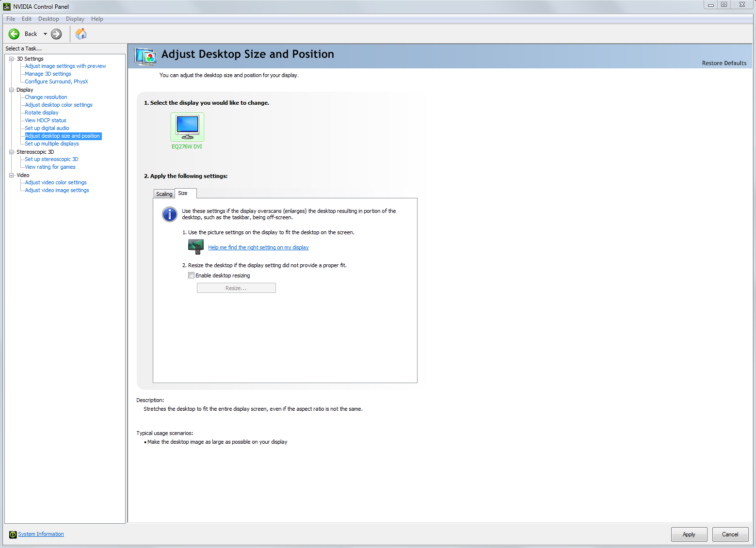Screen dimensions: 756x548
Task: Click the Resize... button
Action: tap(236, 288)
